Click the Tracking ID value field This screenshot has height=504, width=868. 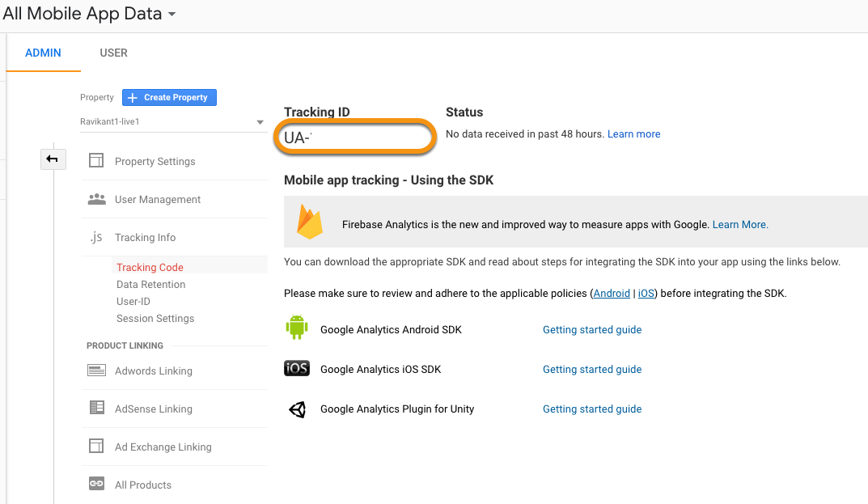click(355, 138)
